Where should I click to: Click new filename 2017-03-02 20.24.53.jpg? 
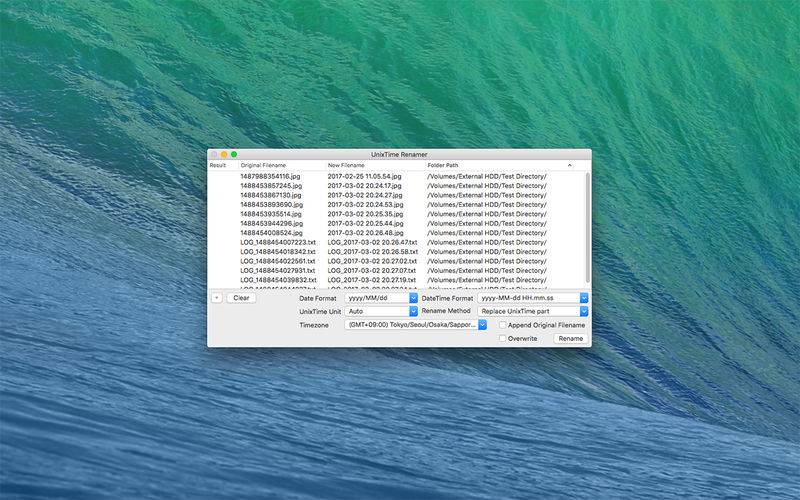pyautogui.click(x=365, y=205)
